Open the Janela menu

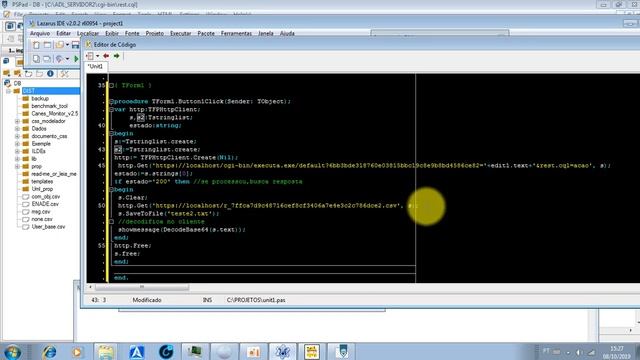tap(266, 33)
